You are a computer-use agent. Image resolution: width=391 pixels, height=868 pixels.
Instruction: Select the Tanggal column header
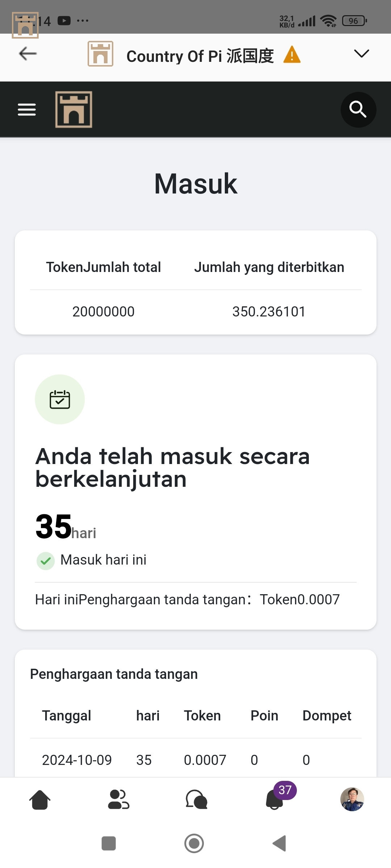coord(67,716)
